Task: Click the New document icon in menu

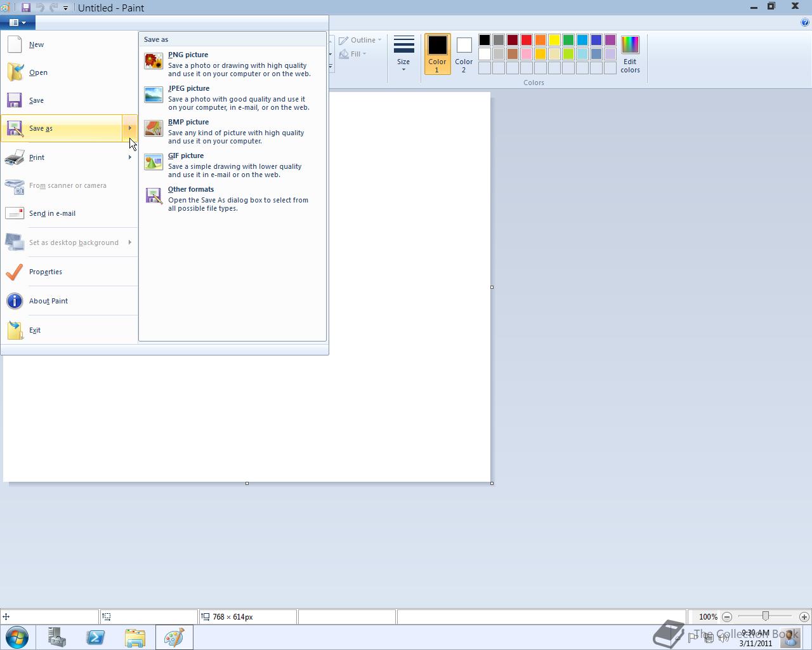Action: (x=15, y=44)
